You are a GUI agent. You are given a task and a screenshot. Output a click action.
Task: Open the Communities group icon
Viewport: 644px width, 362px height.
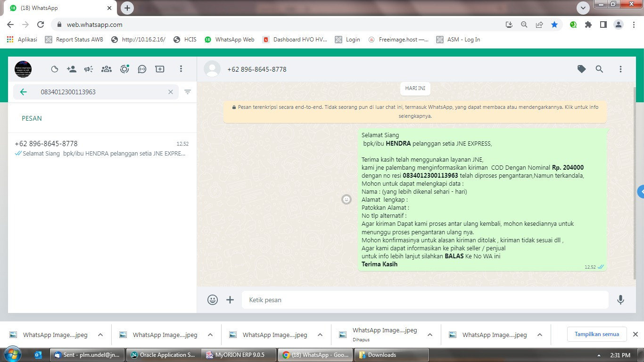point(107,69)
